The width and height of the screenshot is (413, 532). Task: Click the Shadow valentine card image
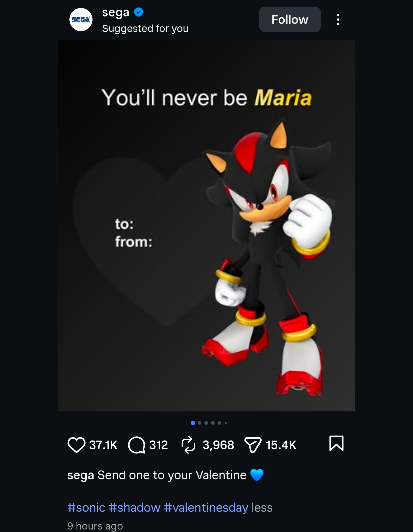click(206, 226)
